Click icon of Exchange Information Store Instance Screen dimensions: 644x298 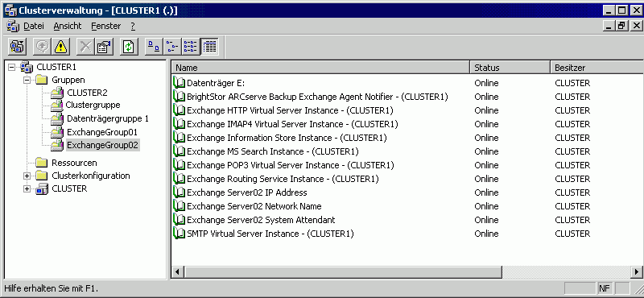pos(180,137)
